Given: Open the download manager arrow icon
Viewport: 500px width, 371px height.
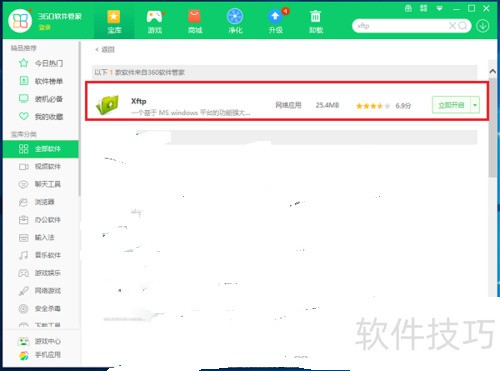Looking at the screenshot, I should coord(483,26).
